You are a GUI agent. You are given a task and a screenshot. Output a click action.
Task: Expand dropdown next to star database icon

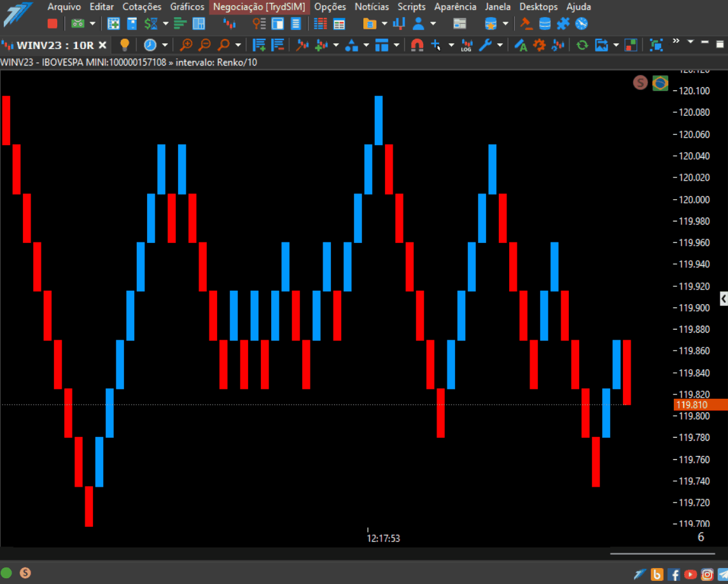coord(505,23)
